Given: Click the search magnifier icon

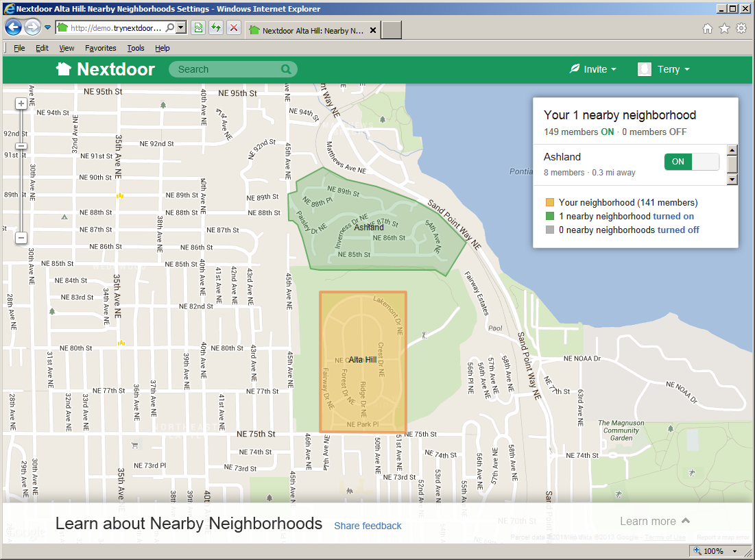Looking at the screenshot, I should [x=287, y=69].
